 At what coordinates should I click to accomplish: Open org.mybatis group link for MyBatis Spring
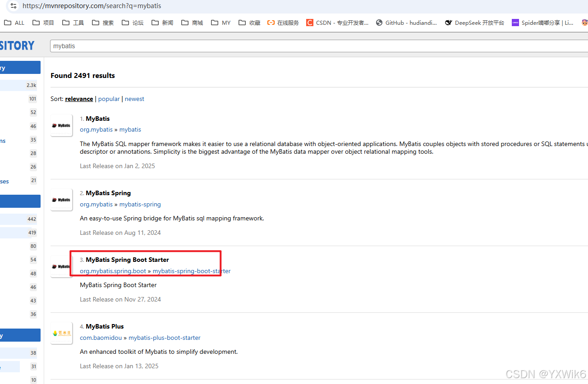pyautogui.click(x=96, y=204)
